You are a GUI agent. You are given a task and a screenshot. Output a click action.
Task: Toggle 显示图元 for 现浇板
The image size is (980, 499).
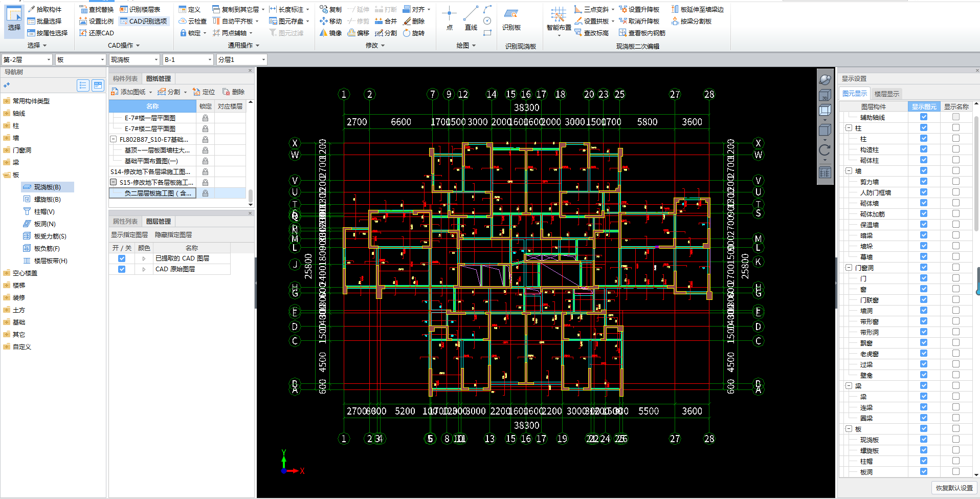[x=924, y=439]
